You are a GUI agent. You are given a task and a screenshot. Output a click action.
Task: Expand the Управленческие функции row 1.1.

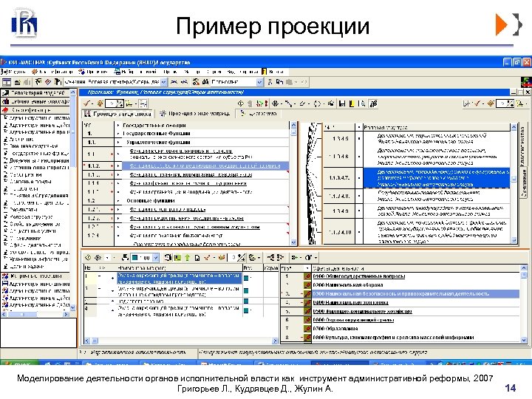pos(118,143)
